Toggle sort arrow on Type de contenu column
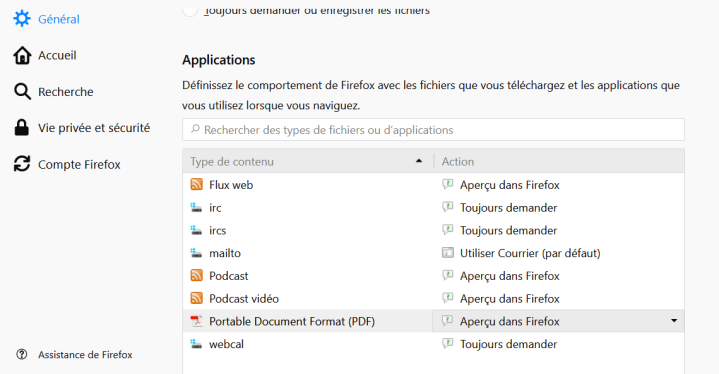Image resolution: width=719 pixels, height=374 pixels. [x=419, y=161]
